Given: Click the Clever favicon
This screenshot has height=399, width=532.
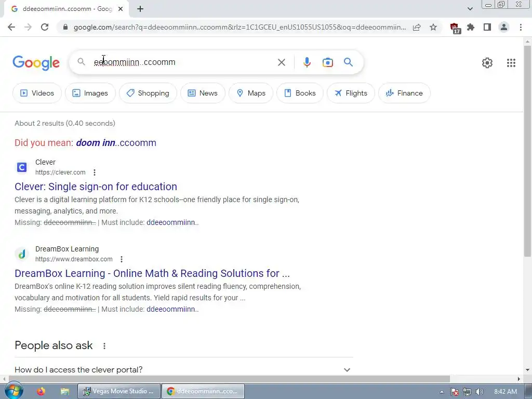Looking at the screenshot, I should (22, 167).
